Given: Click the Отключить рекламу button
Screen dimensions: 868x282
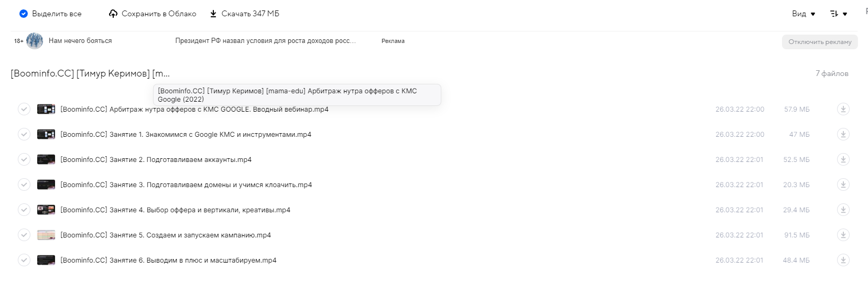Looking at the screenshot, I should tap(820, 42).
